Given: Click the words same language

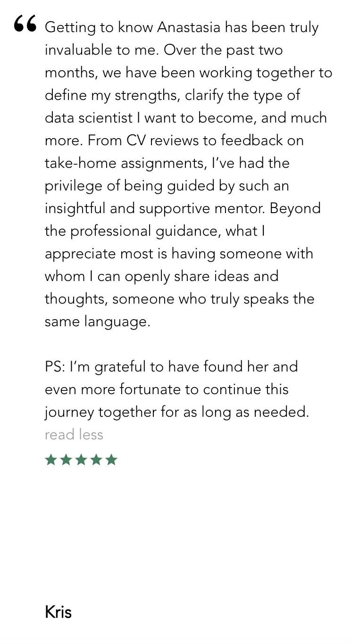Looking at the screenshot, I should click(x=97, y=322).
